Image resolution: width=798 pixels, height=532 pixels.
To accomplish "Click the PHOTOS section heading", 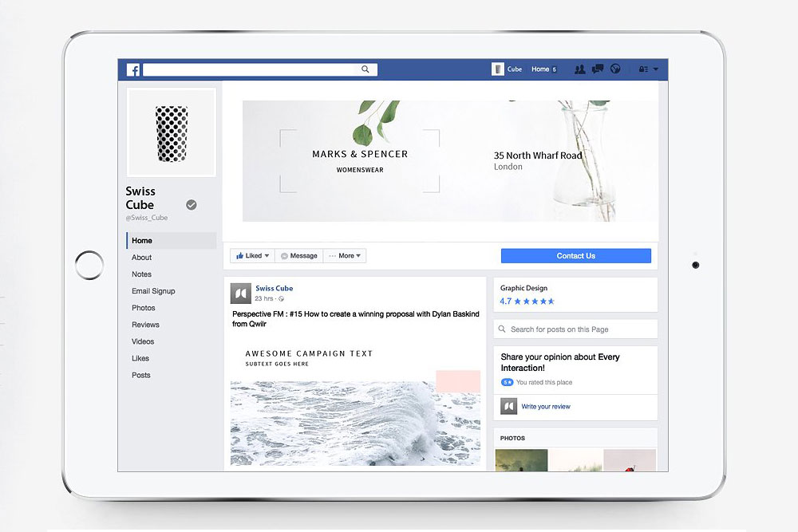I will (512, 438).
